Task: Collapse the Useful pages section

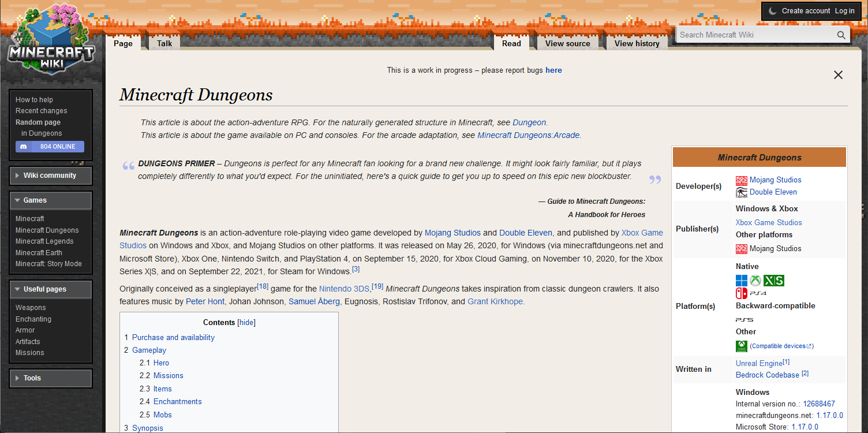Action: pos(51,289)
